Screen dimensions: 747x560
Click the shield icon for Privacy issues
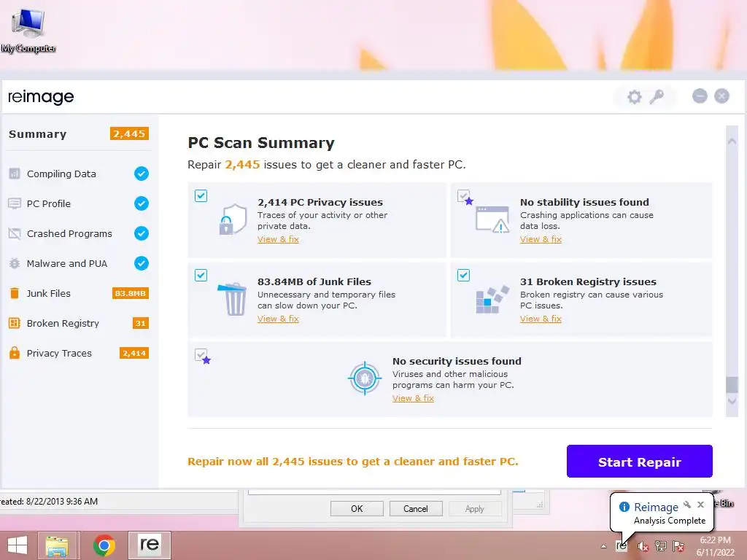point(233,219)
